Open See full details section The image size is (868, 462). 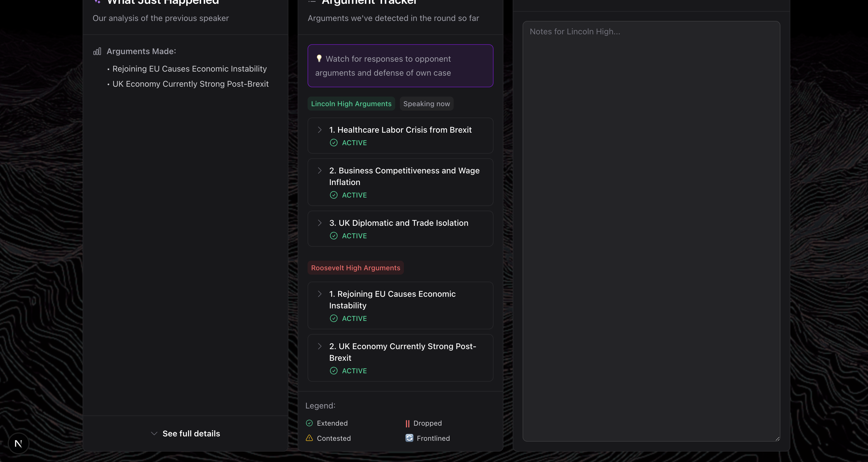click(185, 433)
